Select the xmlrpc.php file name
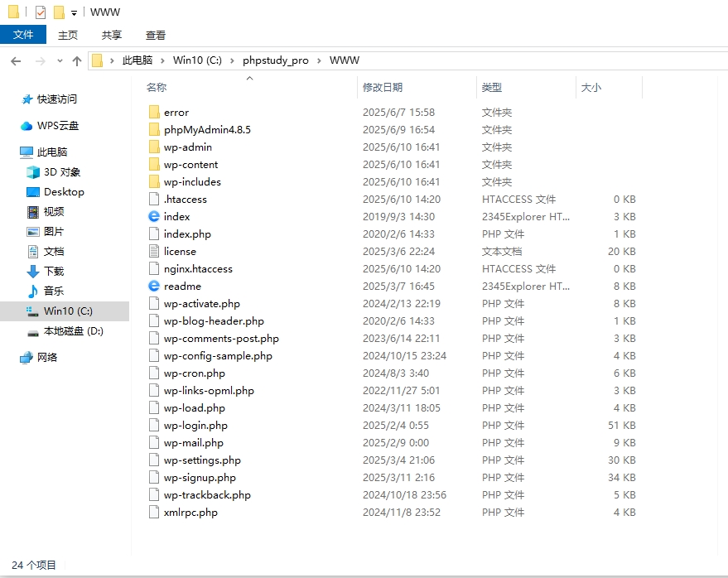Image resolution: width=728 pixels, height=578 pixels. [190, 513]
